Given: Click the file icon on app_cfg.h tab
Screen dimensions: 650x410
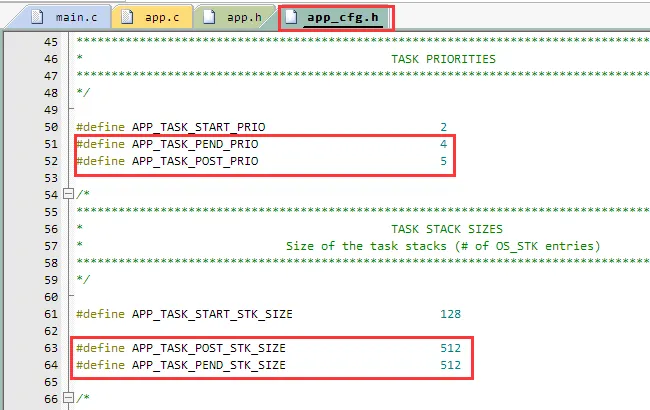Looking at the screenshot, I should 294,17.
